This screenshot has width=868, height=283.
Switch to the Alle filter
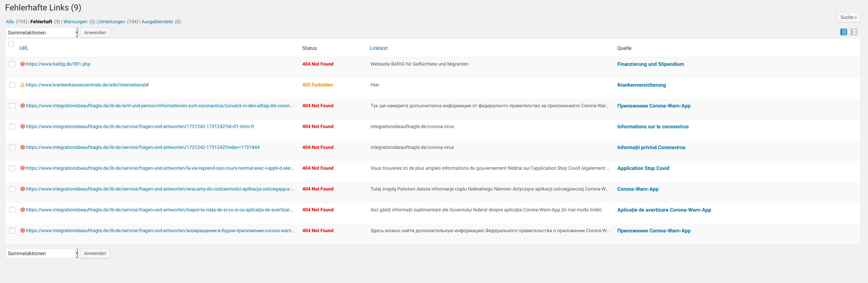point(10,21)
